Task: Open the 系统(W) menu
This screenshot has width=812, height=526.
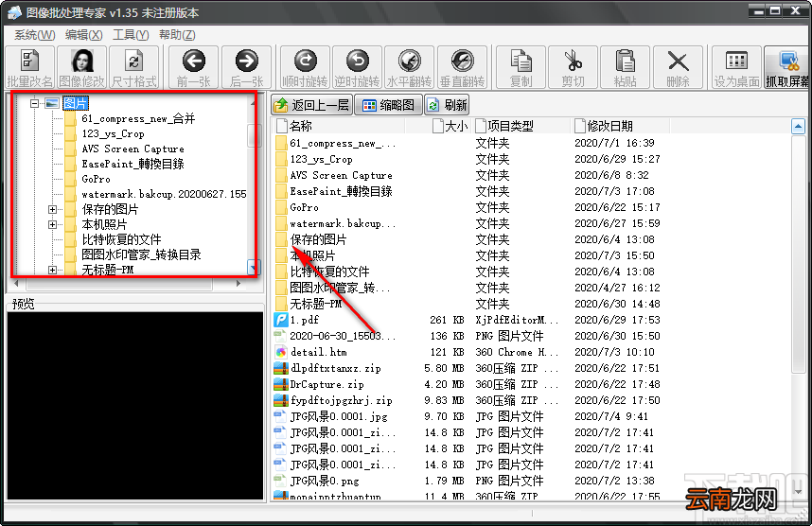Action: (35, 35)
